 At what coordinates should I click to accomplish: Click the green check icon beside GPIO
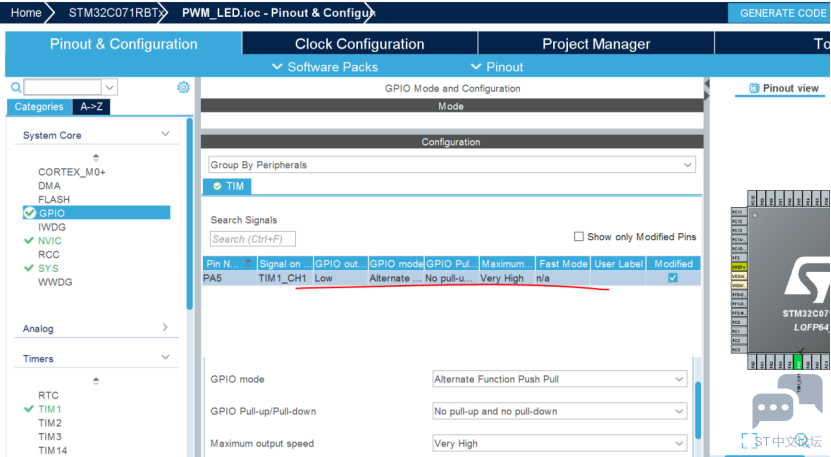pos(30,213)
